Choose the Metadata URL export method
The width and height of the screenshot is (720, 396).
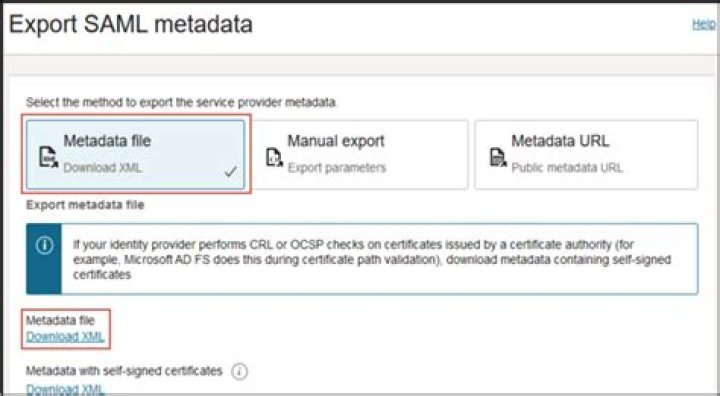[x=586, y=155]
